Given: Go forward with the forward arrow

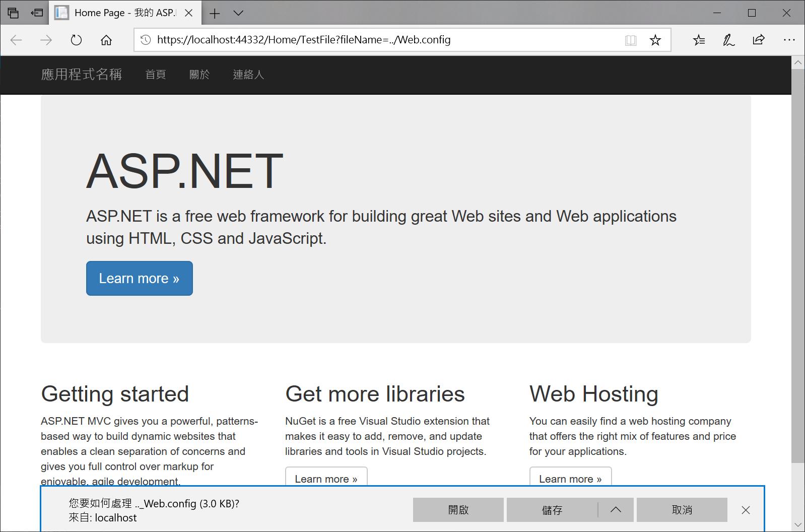Looking at the screenshot, I should coord(46,40).
